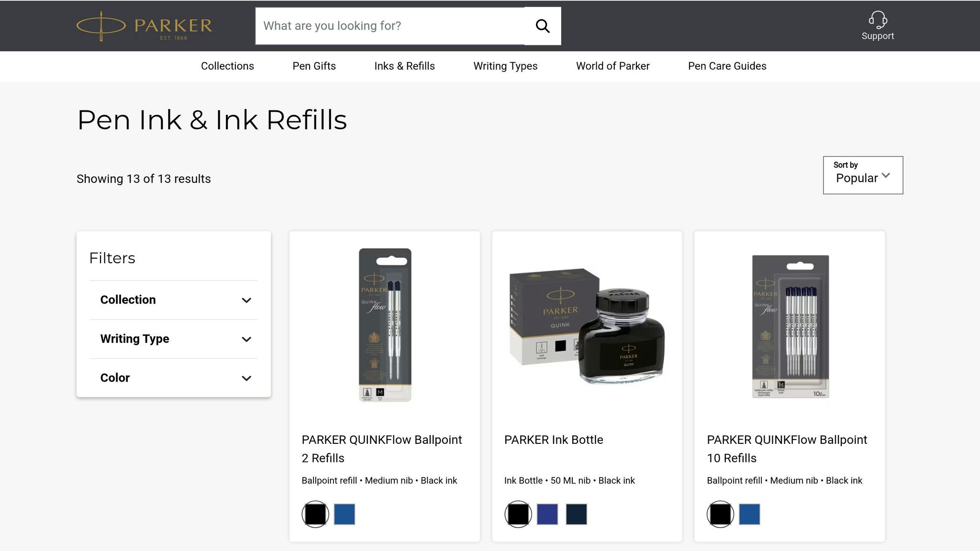Image resolution: width=980 pixels, height=551 pixels.
Task: Open Support via the headset icon
Action: tap(878, 20)
